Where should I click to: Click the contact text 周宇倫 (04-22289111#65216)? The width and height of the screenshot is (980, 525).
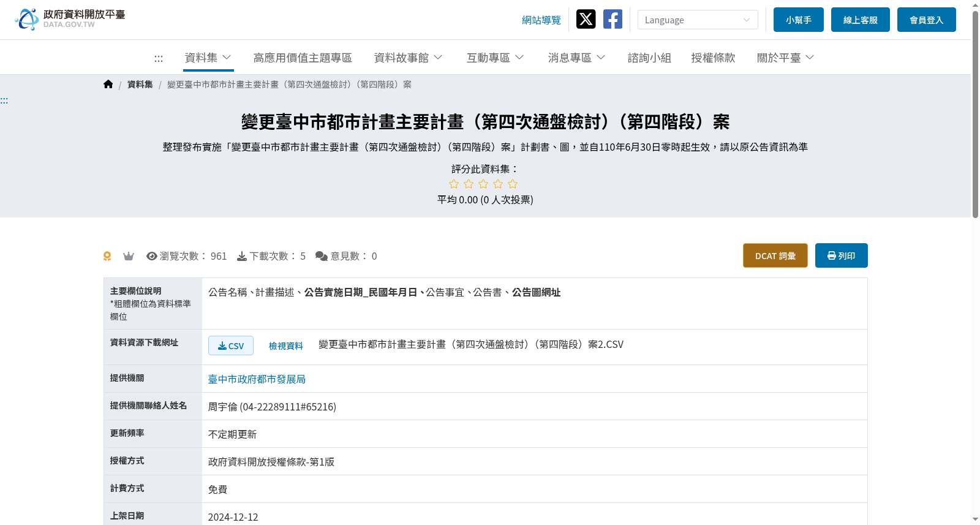tap(272, 407)
